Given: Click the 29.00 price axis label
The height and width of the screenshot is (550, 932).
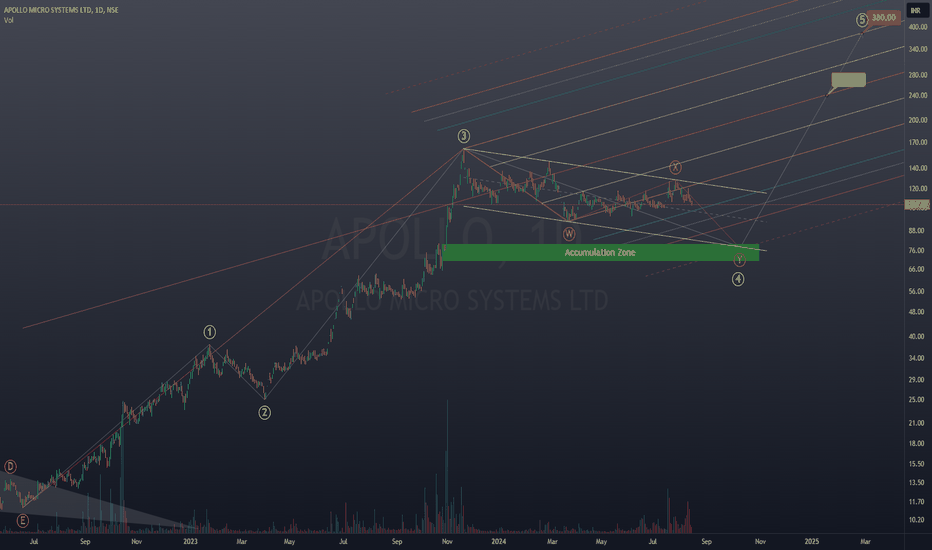Looking at the screenshot, I should pos(916,379).
